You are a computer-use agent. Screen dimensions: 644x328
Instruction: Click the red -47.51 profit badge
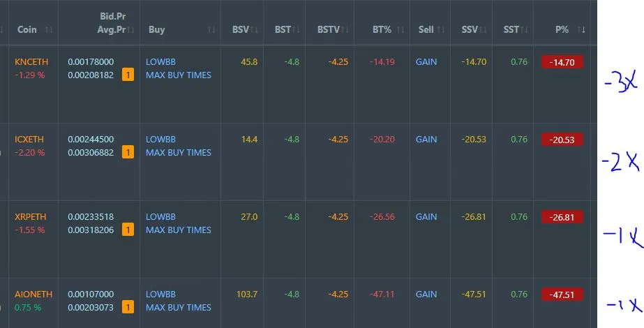tap(562, 295)
